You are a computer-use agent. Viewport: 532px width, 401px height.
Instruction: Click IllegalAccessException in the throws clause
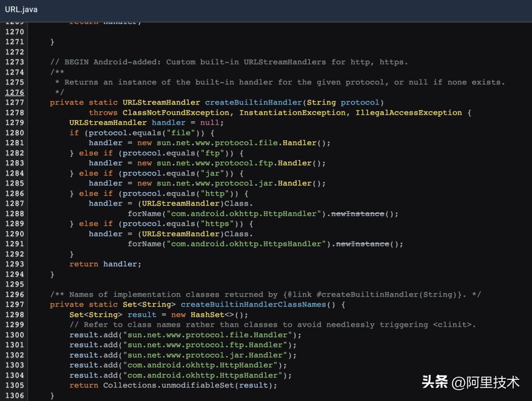tap(408, 113)
